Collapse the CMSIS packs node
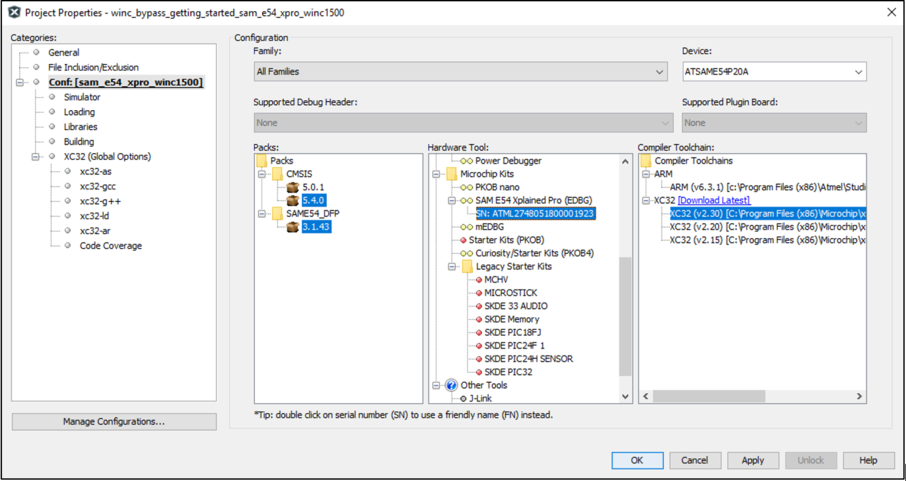This screenshot has width=906, height=481. [262, 174]
